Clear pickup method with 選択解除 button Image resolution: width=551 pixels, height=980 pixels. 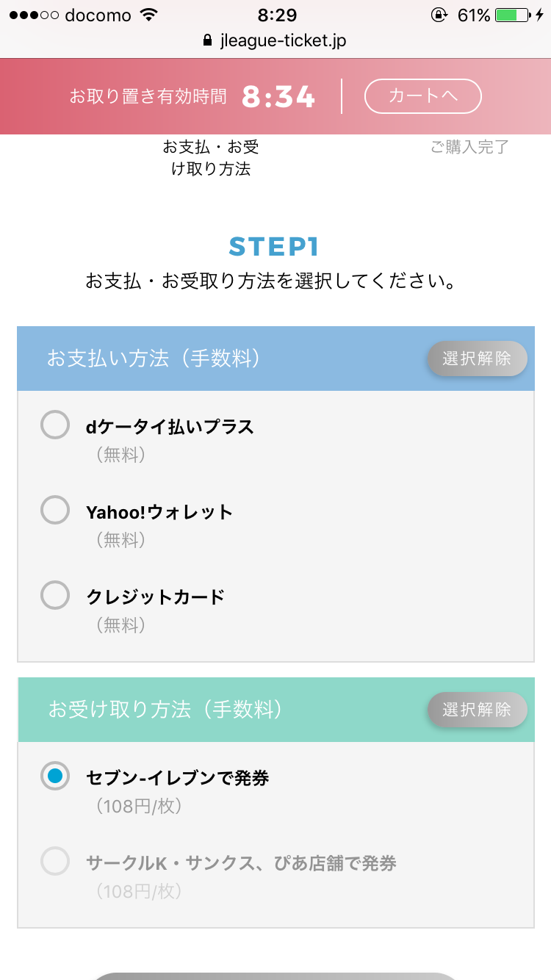tap(477, 710)
